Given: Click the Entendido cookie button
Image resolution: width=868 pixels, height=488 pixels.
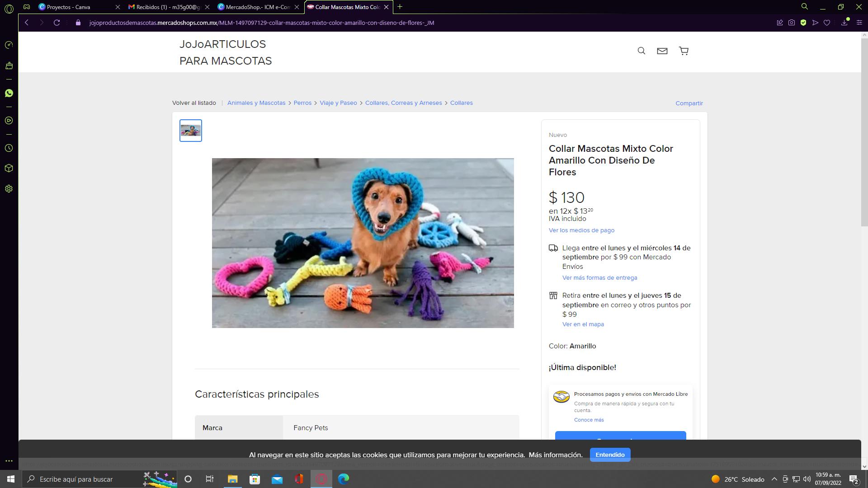Looking at the screenshot, I should pyautogui.click(x=610, y=455).
